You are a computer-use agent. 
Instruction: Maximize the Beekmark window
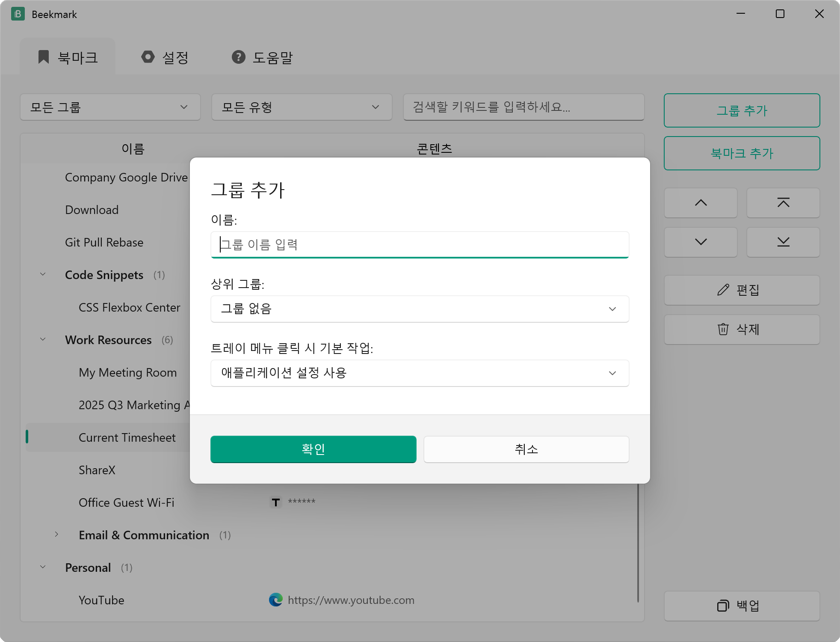point(780,14)
